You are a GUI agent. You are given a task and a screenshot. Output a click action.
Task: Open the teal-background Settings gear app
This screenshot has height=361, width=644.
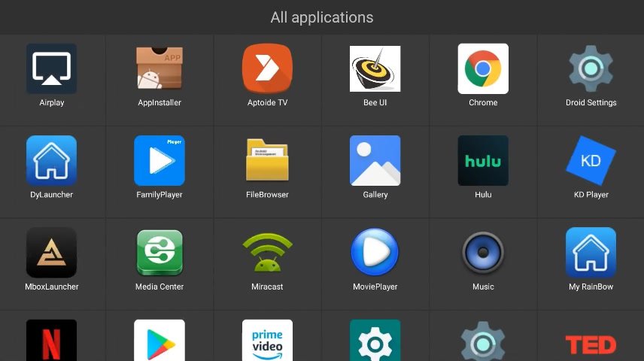pos(375,341)
